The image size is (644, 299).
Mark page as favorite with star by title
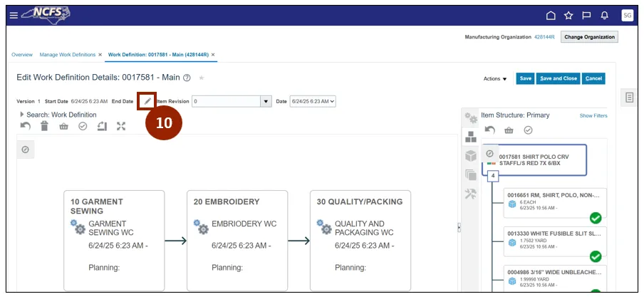(x=201, y=78)
